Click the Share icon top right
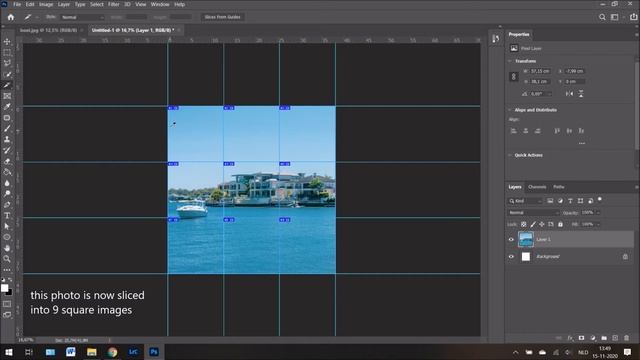 coord(633,17)
